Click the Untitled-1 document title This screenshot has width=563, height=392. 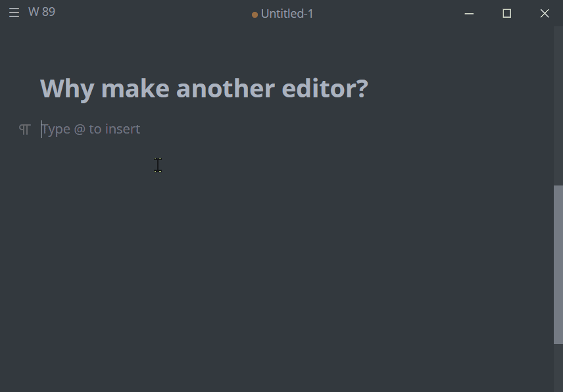(x=287, y=14)
